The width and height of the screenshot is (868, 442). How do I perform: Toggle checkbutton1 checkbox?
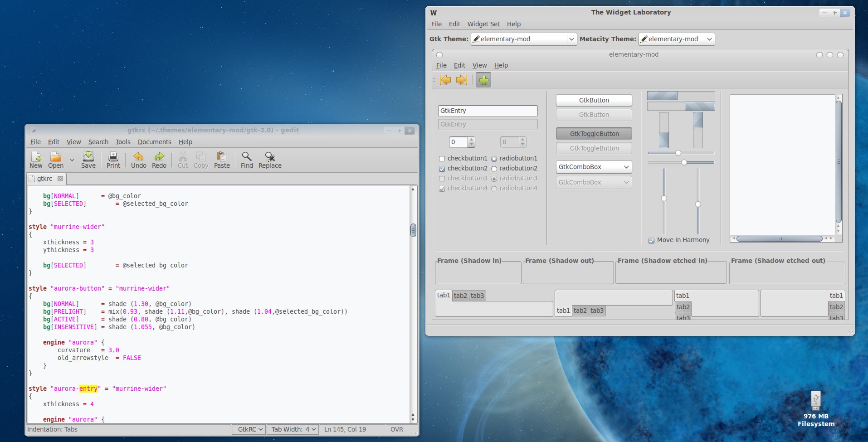[x=442, y=159]
